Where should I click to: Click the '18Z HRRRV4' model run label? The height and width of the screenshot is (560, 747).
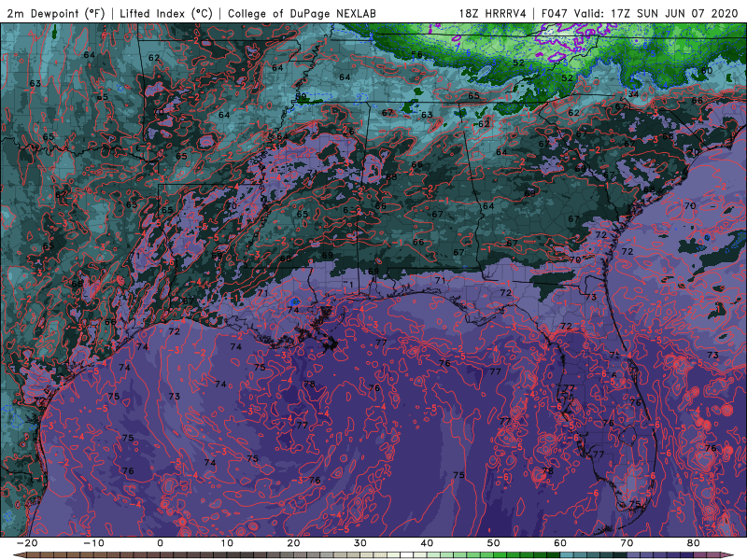pyautogui.click(x=493, y=13)
